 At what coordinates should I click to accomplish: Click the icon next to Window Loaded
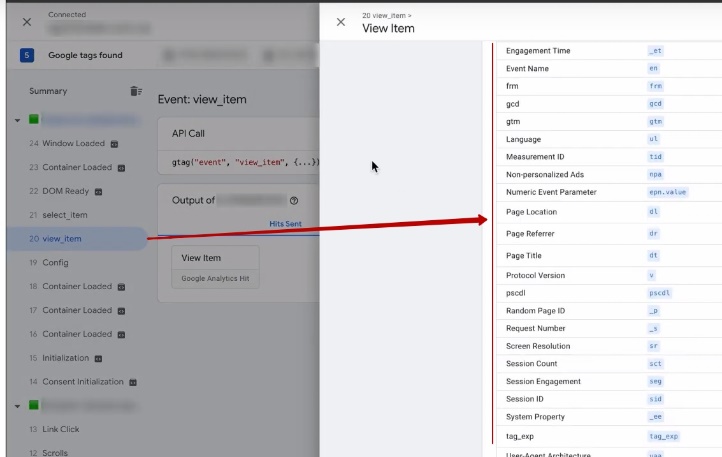[x=114, y=144]
